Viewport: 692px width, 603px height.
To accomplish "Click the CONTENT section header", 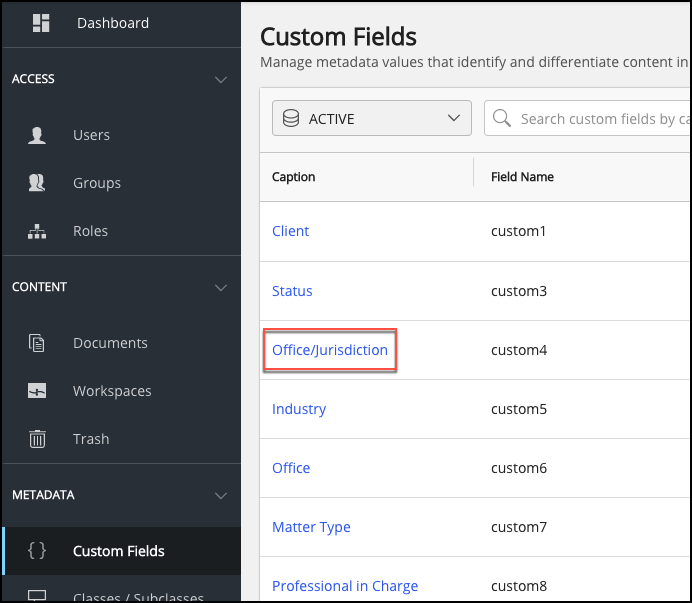I will click(39, 287).
